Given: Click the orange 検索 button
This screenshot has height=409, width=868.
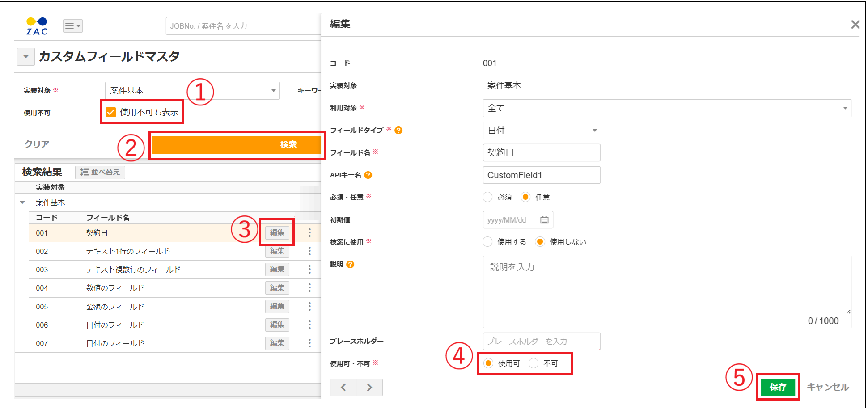Looking at the screenshot, I should tap(237, 144).
